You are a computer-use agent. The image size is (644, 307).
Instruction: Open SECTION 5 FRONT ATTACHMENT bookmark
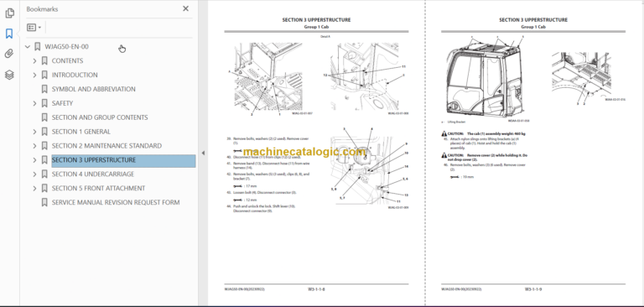(99, 189)
